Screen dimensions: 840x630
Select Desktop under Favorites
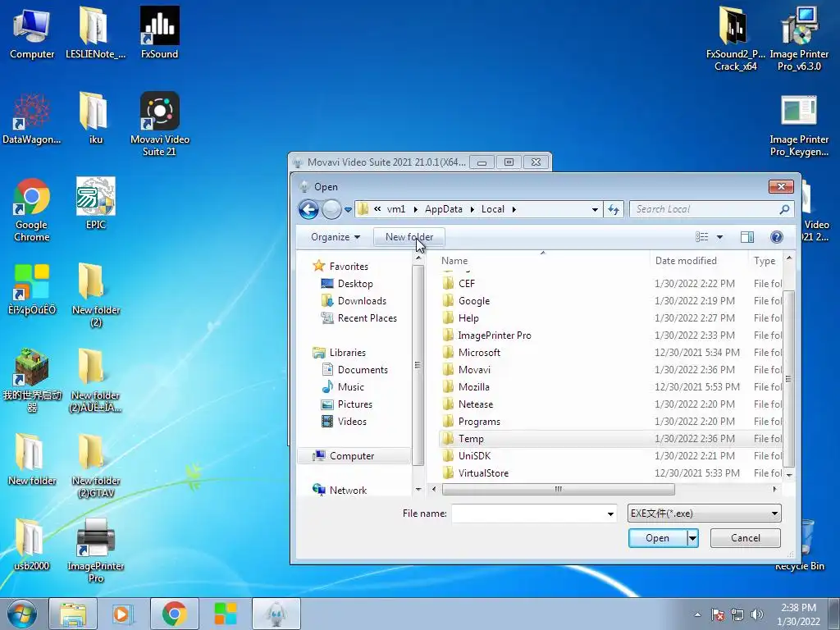(x=354, y=283)
